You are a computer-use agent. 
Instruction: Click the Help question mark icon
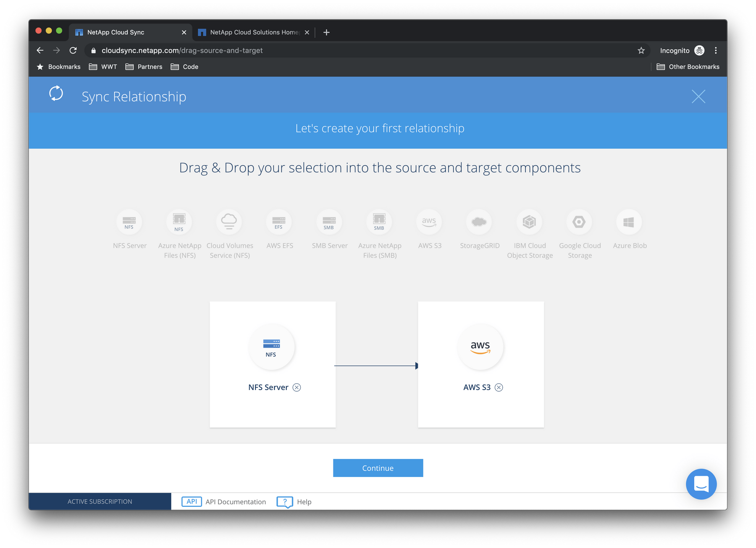coord(285,502)
